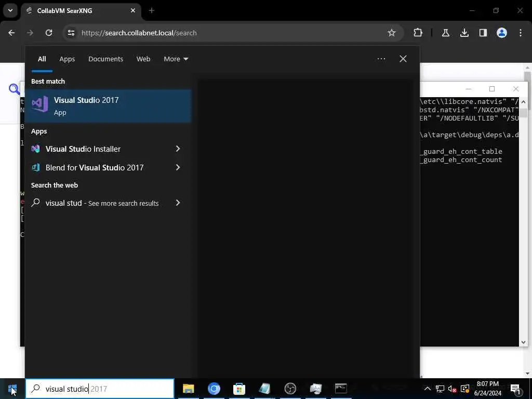532x399 pixels.
Task: Switch to the Apps search tab
Action: [x=67, y=59]
